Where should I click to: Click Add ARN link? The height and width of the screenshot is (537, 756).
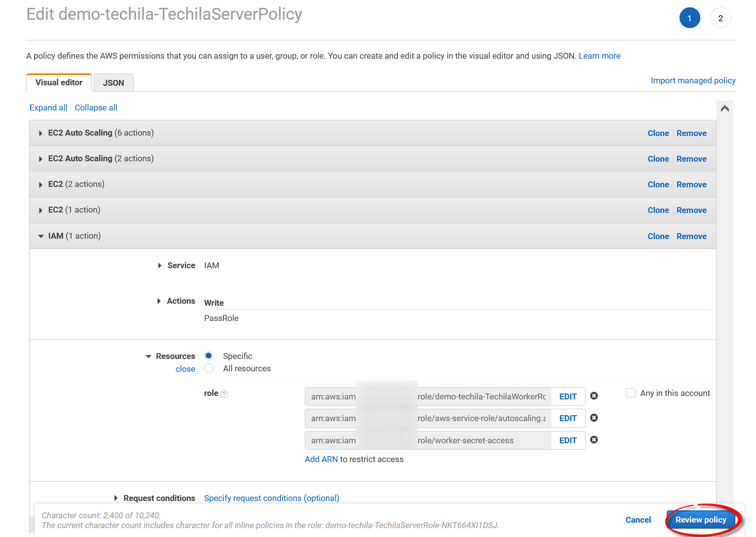click(x=321, y=459)
